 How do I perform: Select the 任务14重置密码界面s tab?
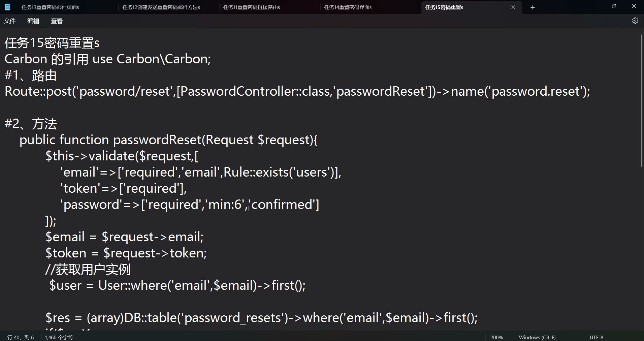click(x=348, y=7)
